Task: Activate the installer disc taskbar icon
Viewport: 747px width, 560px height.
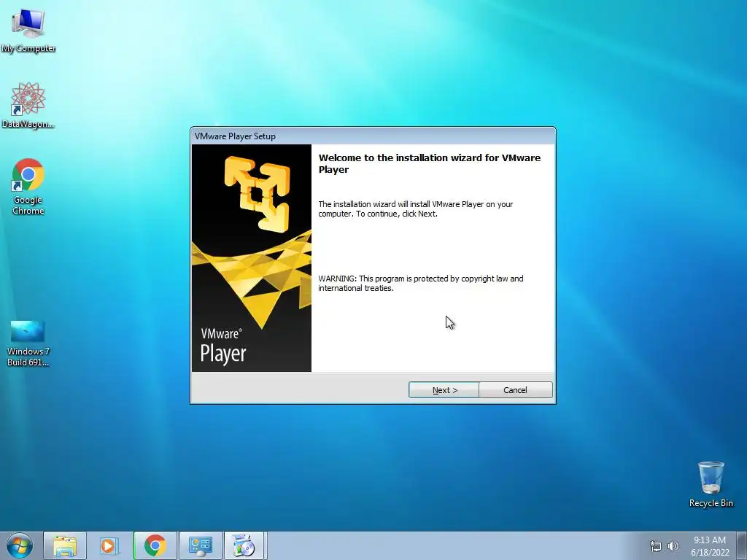Action: pos(244,545)
